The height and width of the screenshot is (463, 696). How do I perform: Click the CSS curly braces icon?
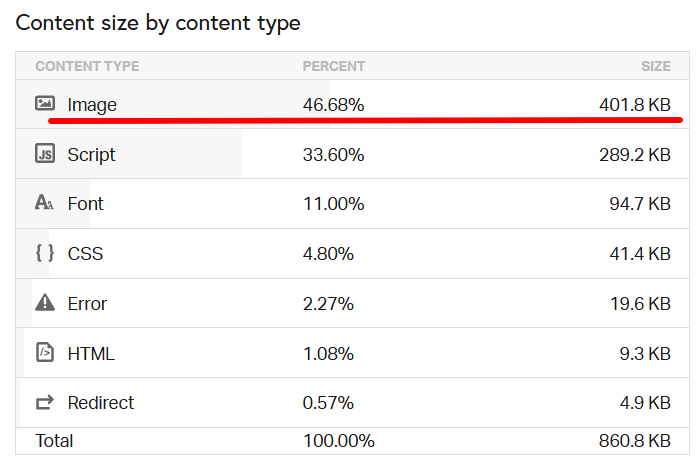45,253
